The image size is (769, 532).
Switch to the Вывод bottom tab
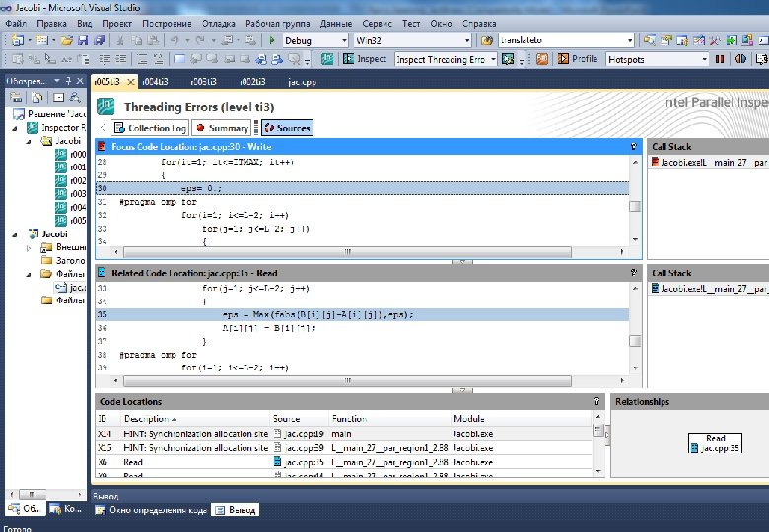click(236, 510)
